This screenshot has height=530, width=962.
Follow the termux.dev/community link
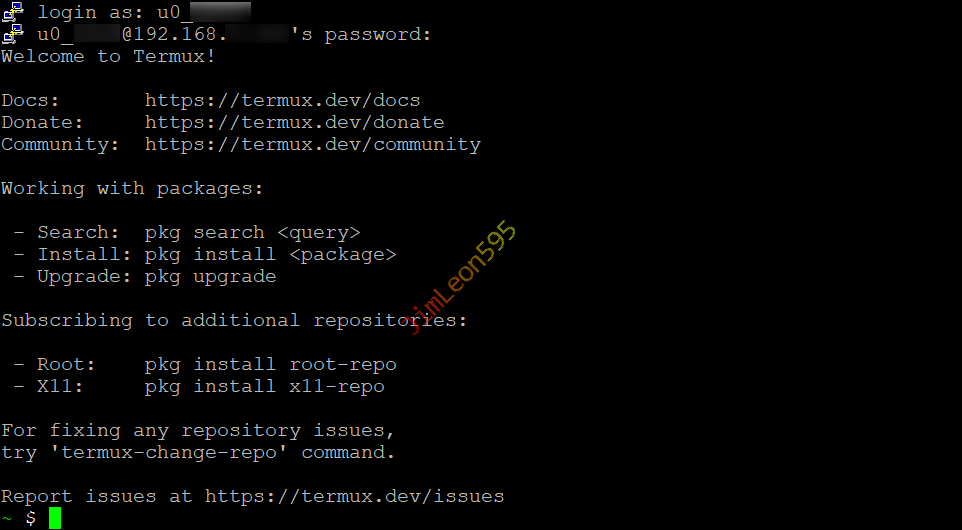pyautogui.click(x=312, y=144)
